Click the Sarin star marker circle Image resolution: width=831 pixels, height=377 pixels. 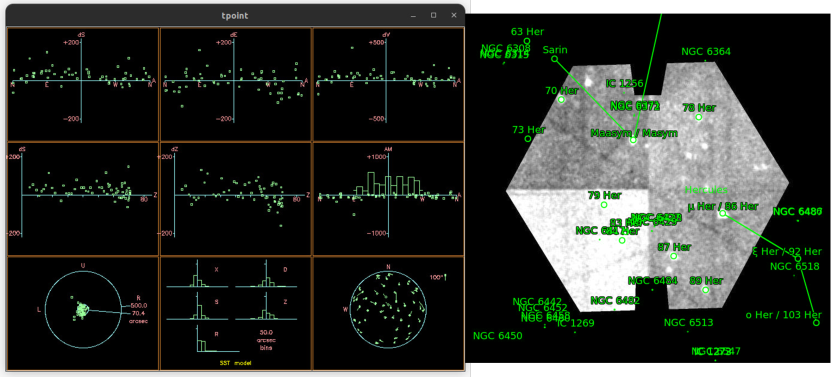(x=554, y=59)
